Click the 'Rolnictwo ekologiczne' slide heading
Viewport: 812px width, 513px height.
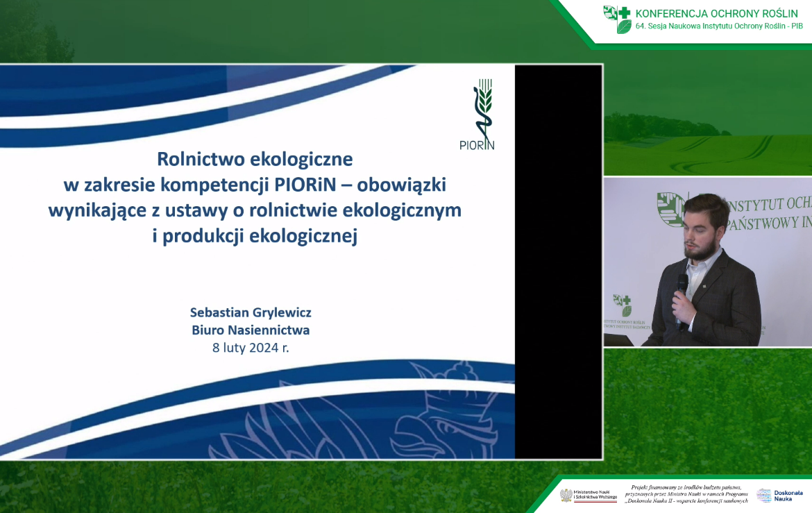point(255,159)
